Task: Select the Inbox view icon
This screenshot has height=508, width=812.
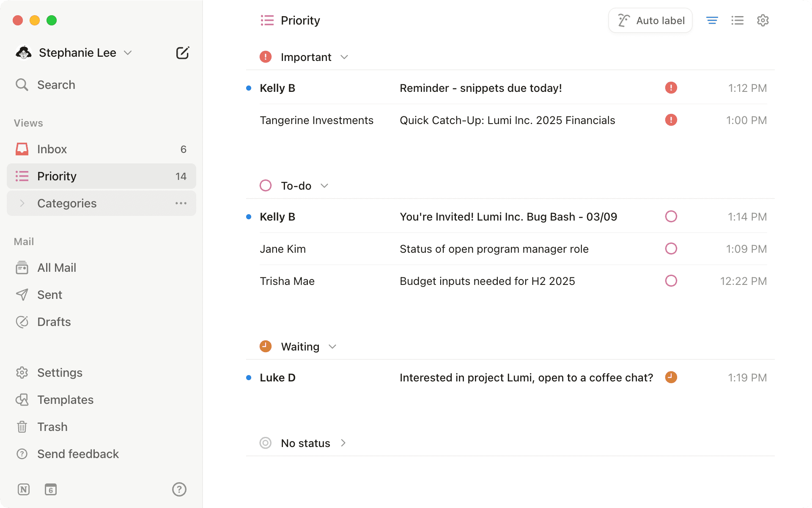Action: point(22,149)
